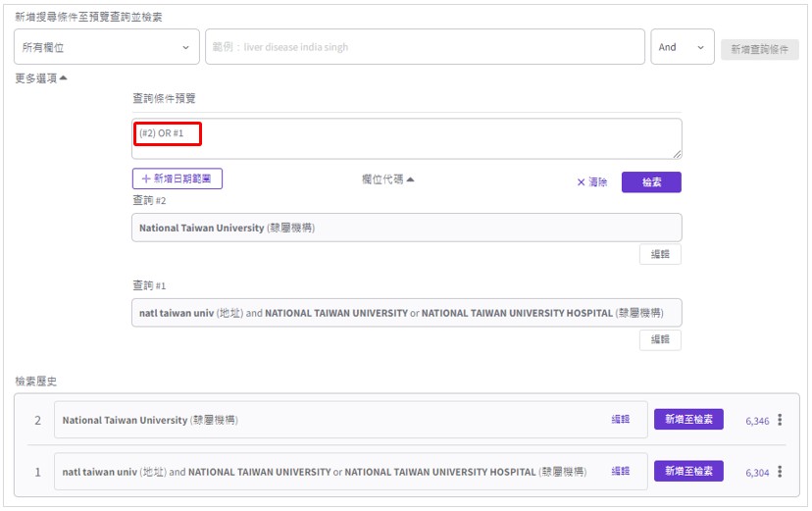Click the textarea resize handle in query preview
The image size is (812, 511).
(x=677, y=154)
